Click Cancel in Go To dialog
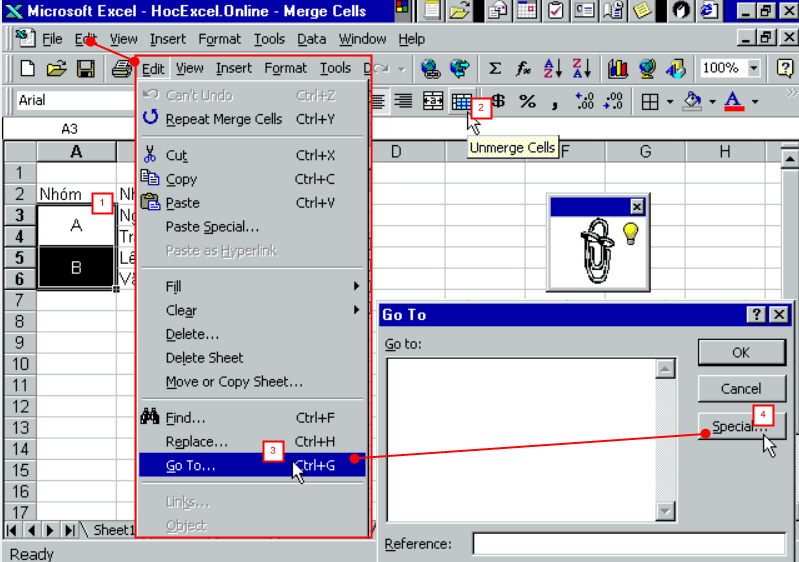 [x=741, y=389]
